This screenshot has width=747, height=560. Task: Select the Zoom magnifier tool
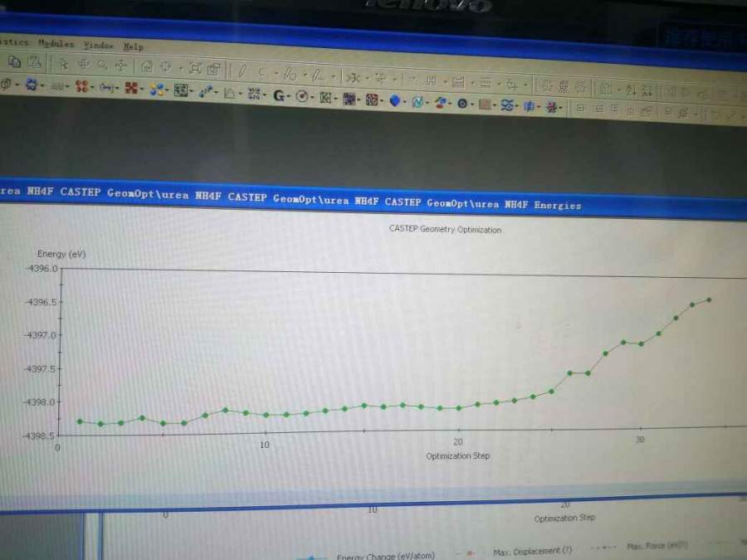pos(102,64)
